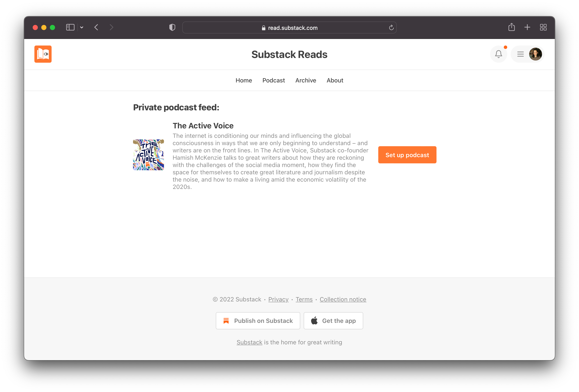Click the Substack Reads home icon
579x392 pixels.
coord(43,54)
